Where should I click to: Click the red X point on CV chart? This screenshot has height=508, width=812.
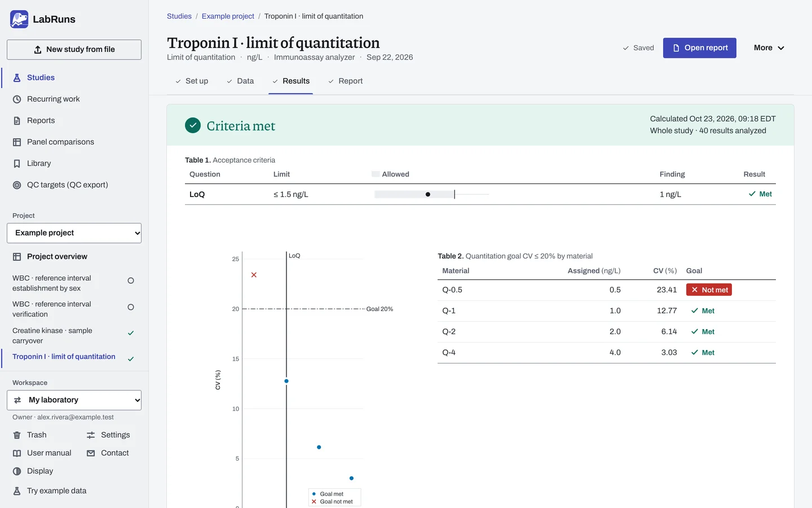tap(254, 275)
